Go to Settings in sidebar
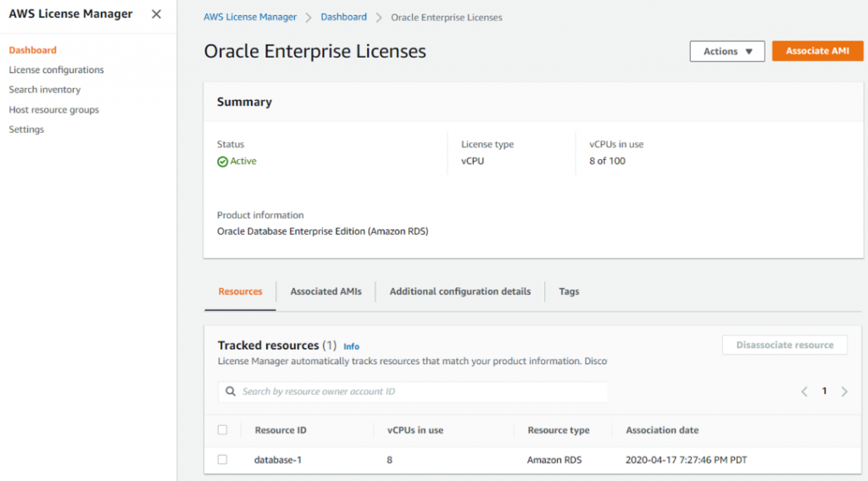Image resolution: width=868 pixels, height=481 pixels. [26, 130]
